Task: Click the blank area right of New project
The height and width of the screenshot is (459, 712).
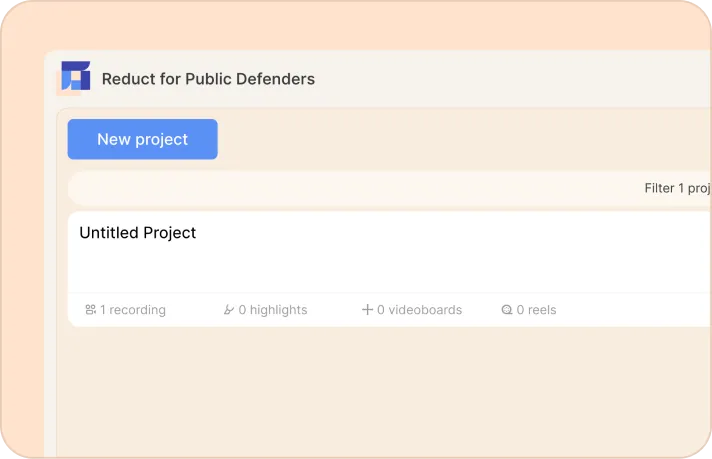Action: click(450, 140)
